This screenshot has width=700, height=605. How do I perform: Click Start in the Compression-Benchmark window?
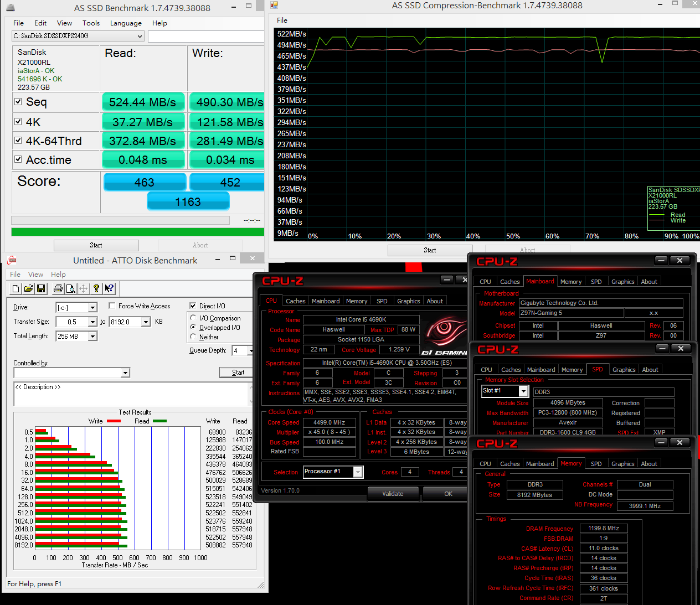tap(430, 250)
